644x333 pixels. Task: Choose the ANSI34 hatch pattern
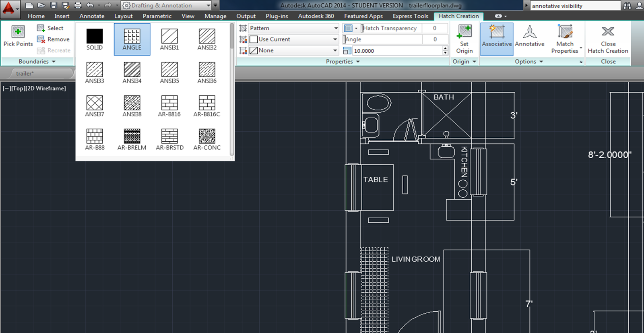132,72
